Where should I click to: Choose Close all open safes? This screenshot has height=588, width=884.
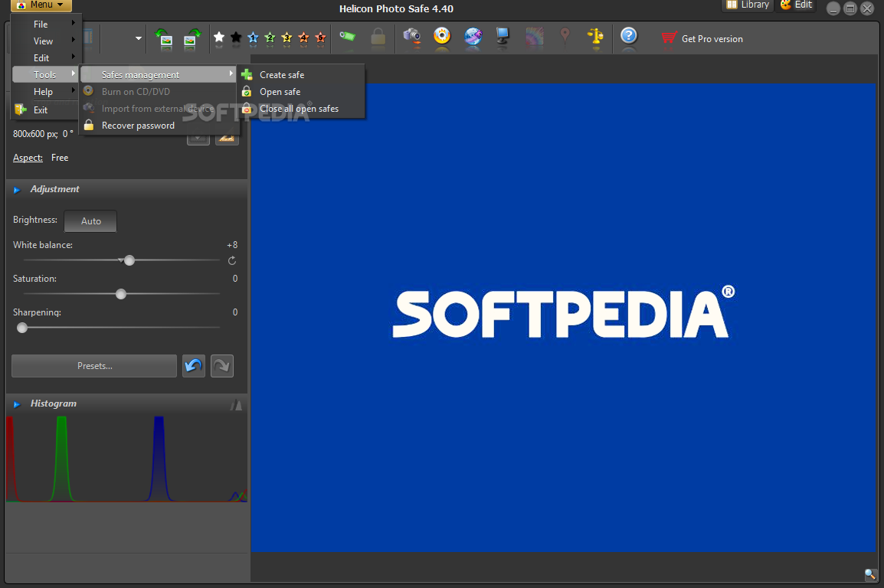coord(302,109)
